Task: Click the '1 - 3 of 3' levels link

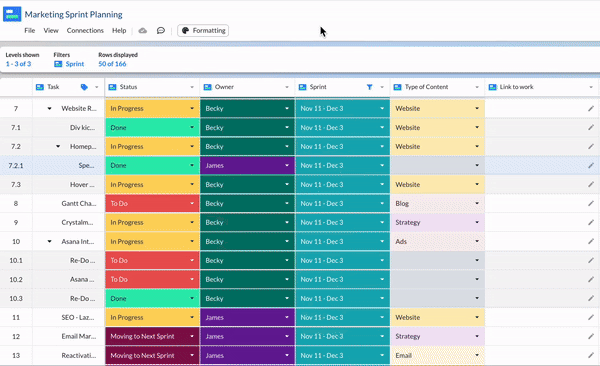Action: [x=18, y=64]
